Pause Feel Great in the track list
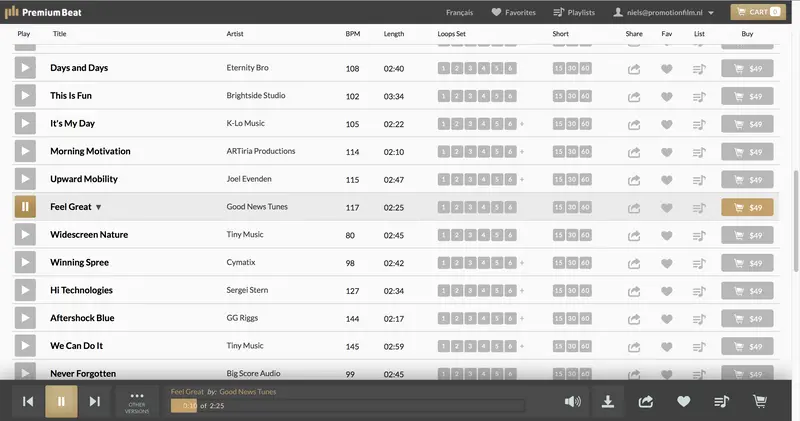 pyautogui.click(x=25, y=207)
